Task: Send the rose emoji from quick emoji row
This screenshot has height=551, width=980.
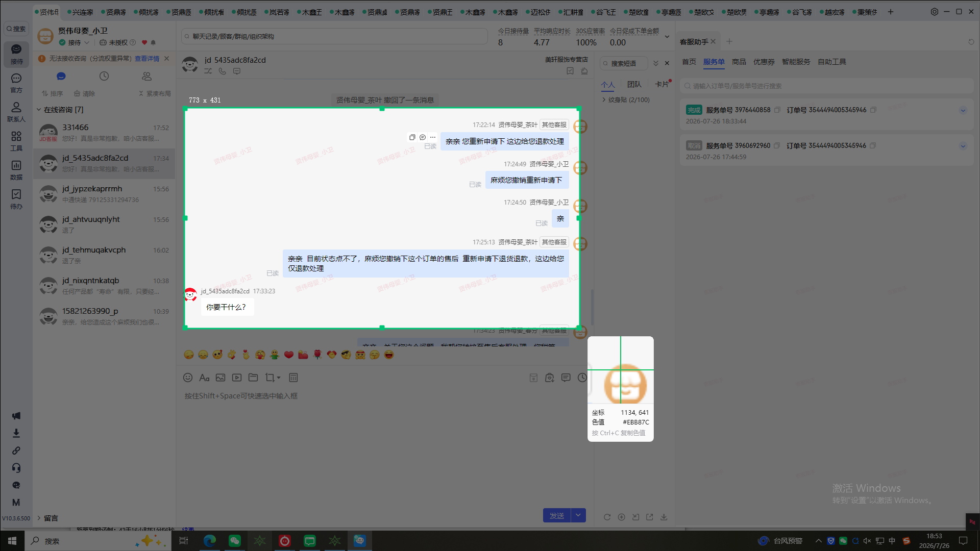Action: click(317, 355)
